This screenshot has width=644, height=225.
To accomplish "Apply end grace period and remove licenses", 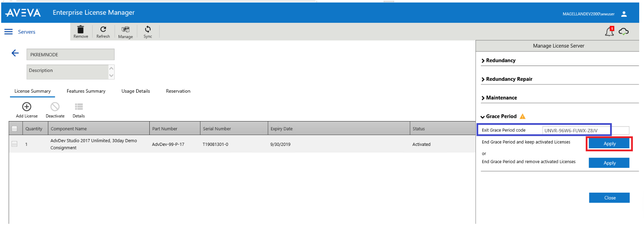I will pyautogui.click(x=609, y=163).
